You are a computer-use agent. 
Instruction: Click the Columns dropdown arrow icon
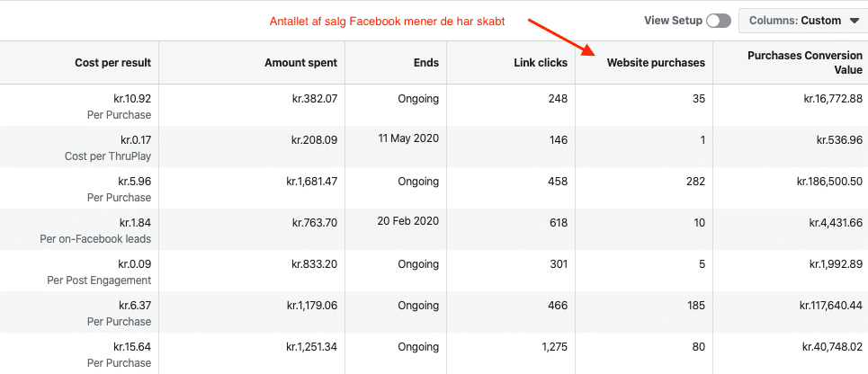click(x=853, y=21)
